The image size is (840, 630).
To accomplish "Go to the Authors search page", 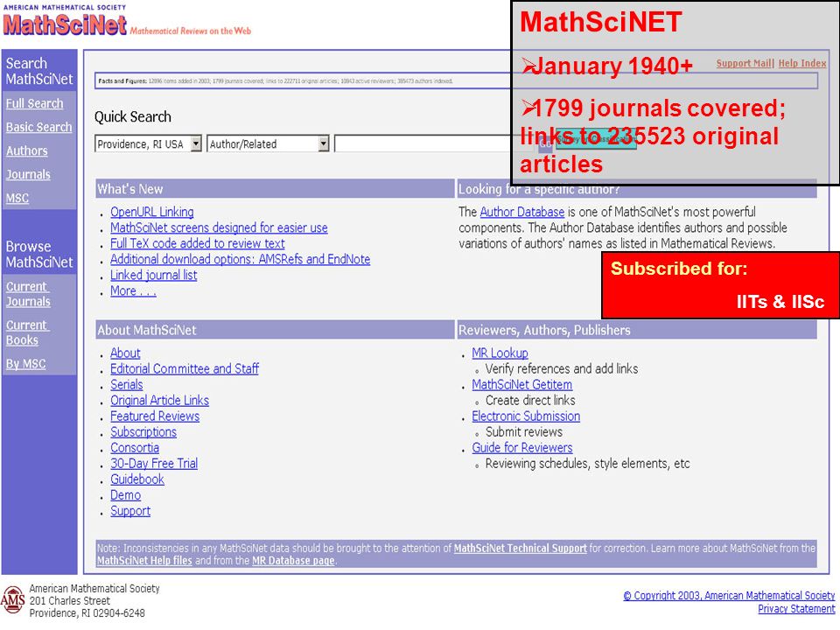I will point(27,150).
